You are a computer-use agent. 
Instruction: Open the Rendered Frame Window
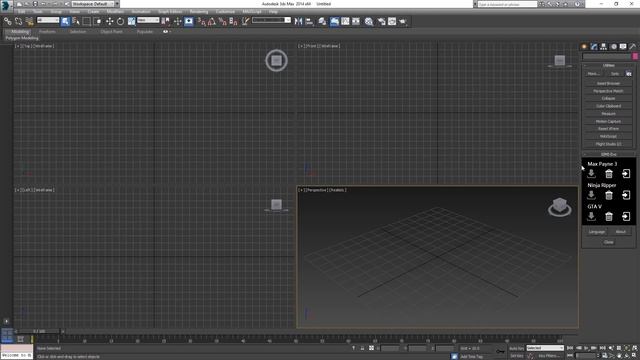click(x=392, y=21)
